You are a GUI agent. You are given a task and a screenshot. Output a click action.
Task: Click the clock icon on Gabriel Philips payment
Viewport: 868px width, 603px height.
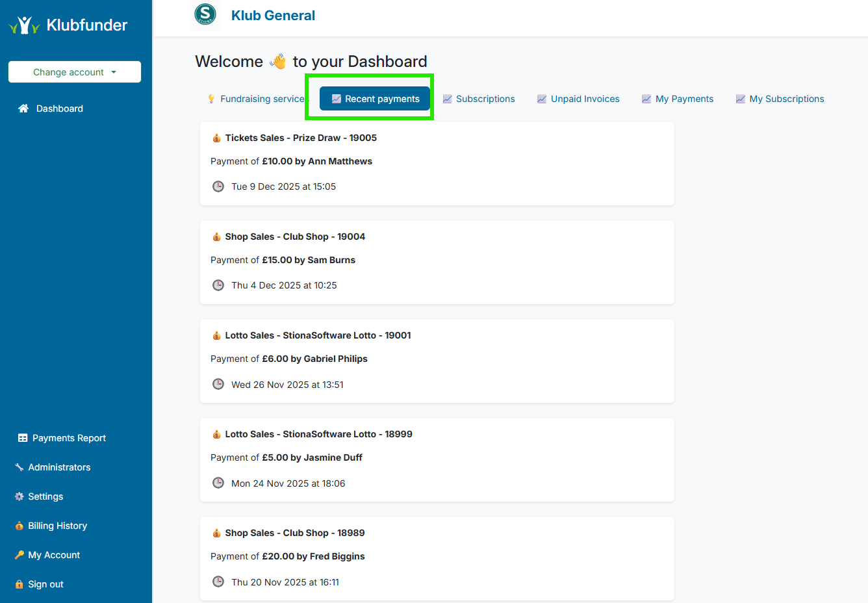pos(218,384)
